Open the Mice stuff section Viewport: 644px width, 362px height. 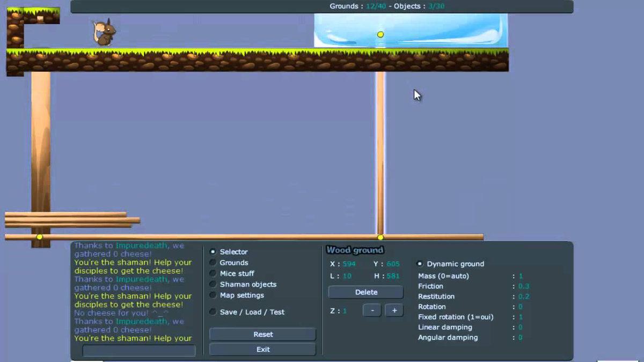click(213, 274)
